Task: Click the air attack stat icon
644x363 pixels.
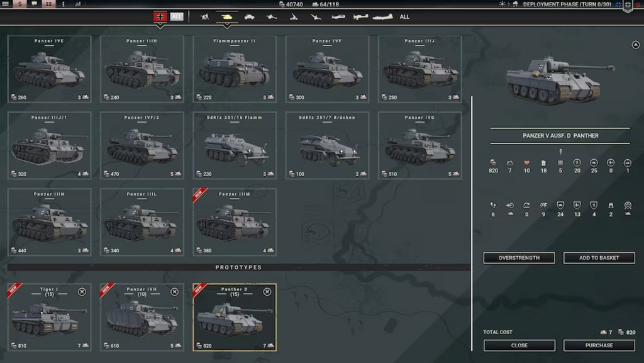Action: coord(611,162)
